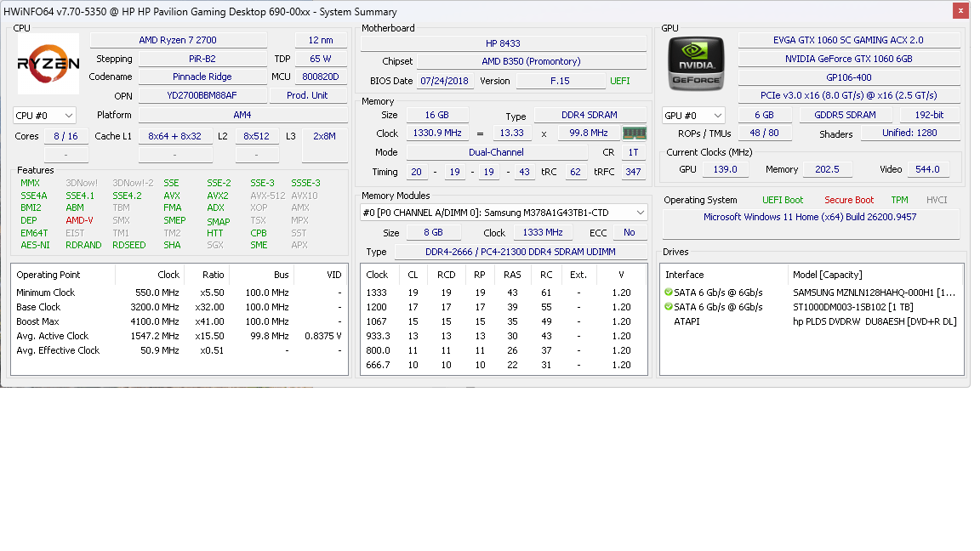This screenshot has height=551, width=980.
Task: Click the GPU clock value 139.0
Action: (x=726, y=169)
